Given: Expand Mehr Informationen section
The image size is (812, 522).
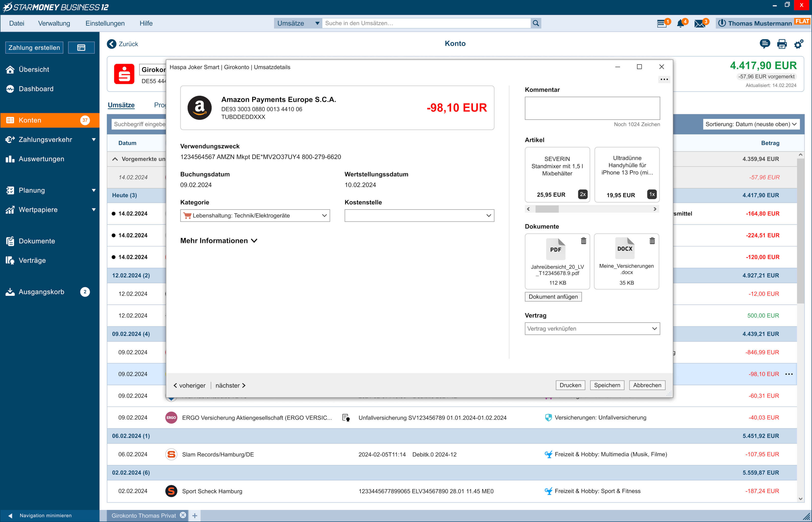Looking at the screenshot, I should click(219, 241).
